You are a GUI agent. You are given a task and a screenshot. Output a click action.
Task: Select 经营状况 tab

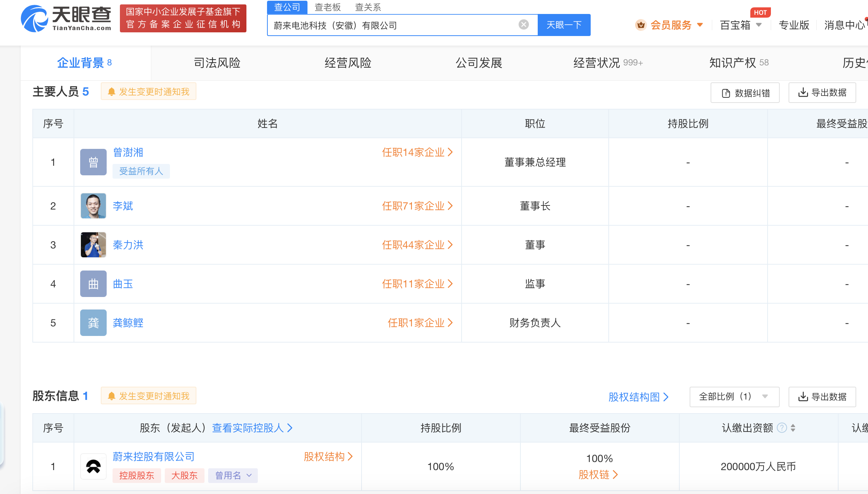coord(608,63)
